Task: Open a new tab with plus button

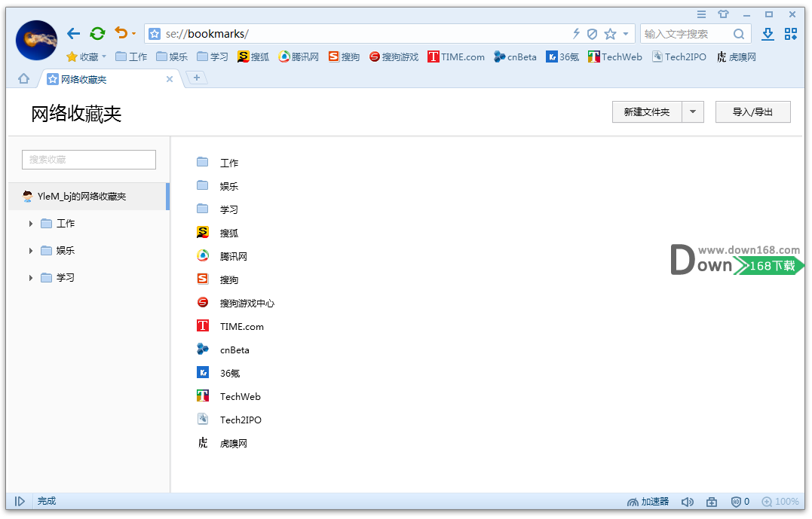Action: tap(197, 78)
